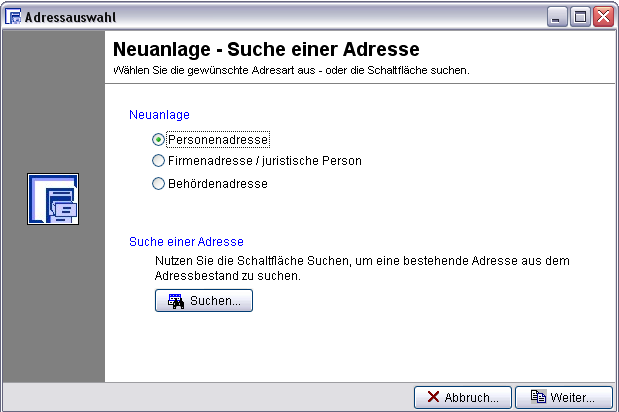Maximize the Adressauswahl window
Image resolution: width=619 pixels, height=412 pixels.
coord(580,17)
